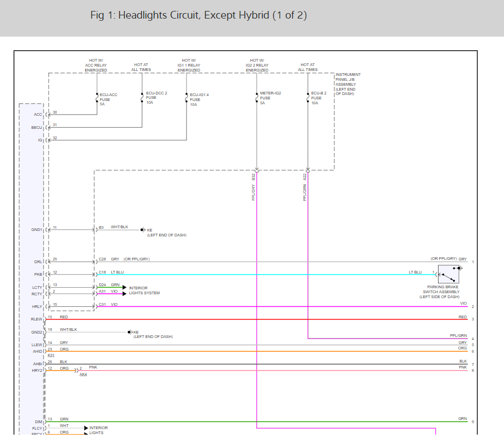The height and width of the screenshot is (445, 504).
Task: Click the DRL terminal label
Action: 38,262
